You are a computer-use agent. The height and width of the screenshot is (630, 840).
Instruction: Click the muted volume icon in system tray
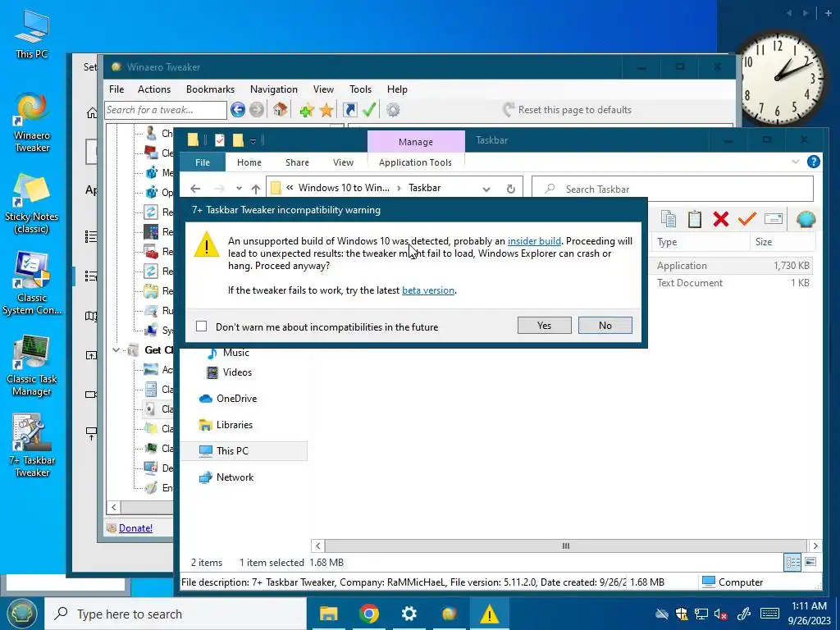pyautogui.click(x=720, y=614)
